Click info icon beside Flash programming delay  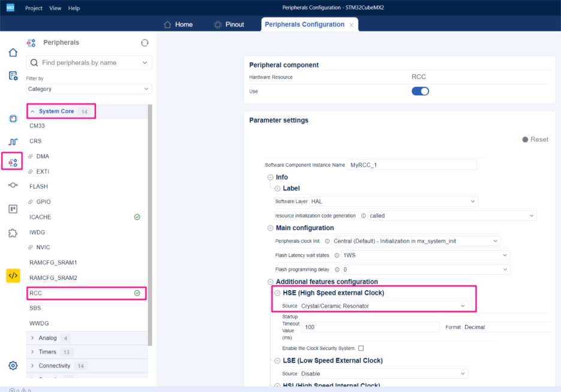[337, 270]
